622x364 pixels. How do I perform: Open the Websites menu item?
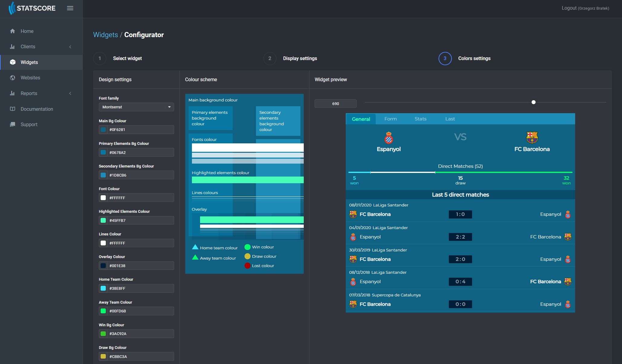[x=41, y=78]
